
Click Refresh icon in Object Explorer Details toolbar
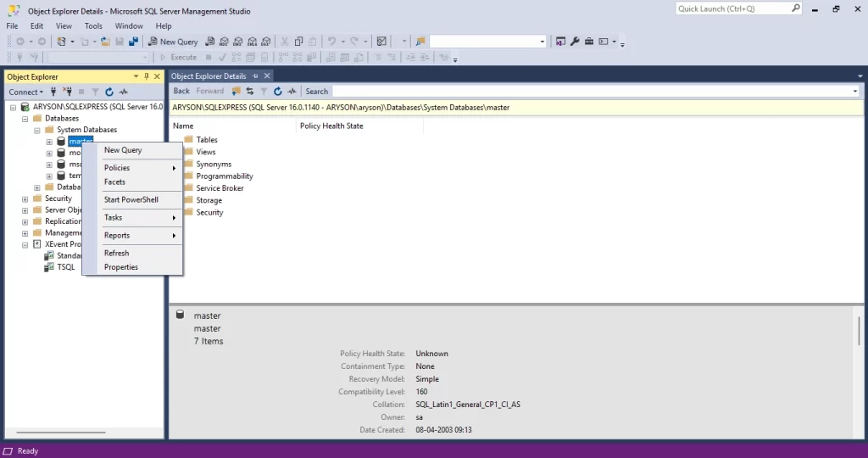tap(278, 92)
